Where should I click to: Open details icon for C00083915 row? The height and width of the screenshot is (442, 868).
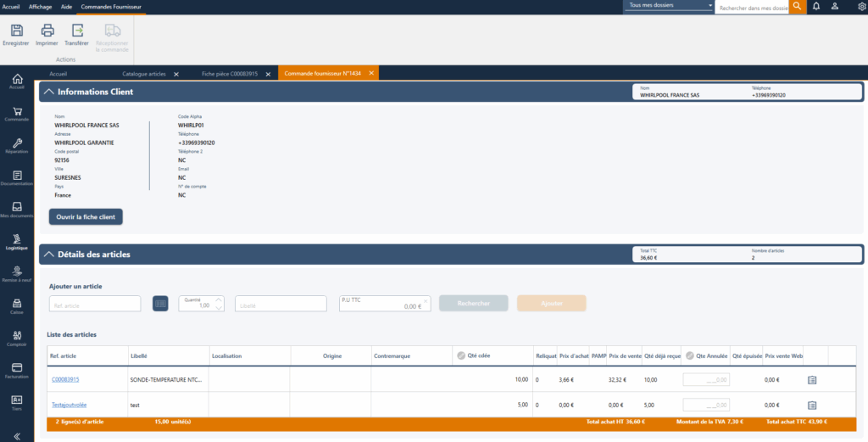click(811, 380)
